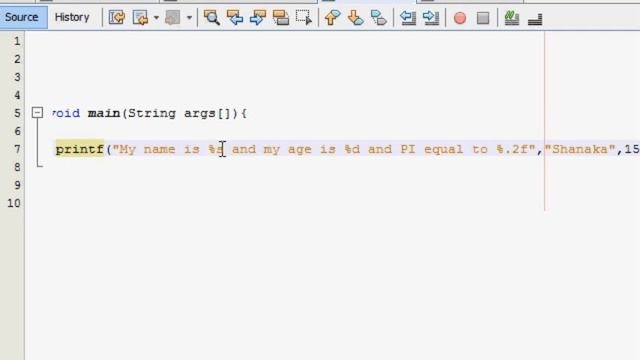
Task: Click Find Previous Occurrence icon
Action: click(235, 18)
